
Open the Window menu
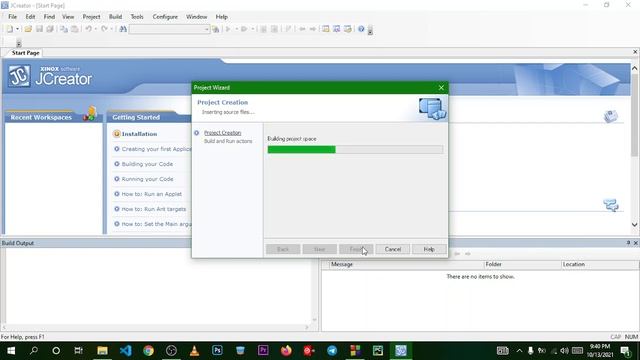point(197,17)
